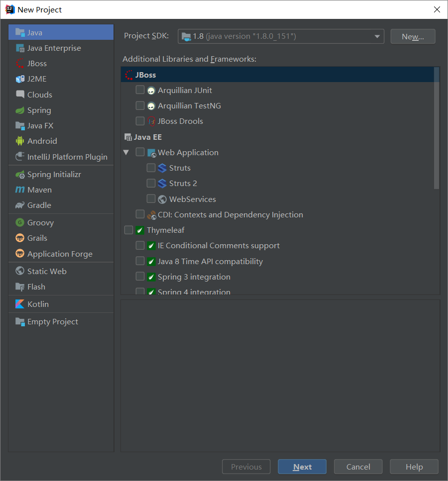Viewport: 448px width, 481px height.
Task: Select Spring Initializr project type
Action: pos(61,175)
